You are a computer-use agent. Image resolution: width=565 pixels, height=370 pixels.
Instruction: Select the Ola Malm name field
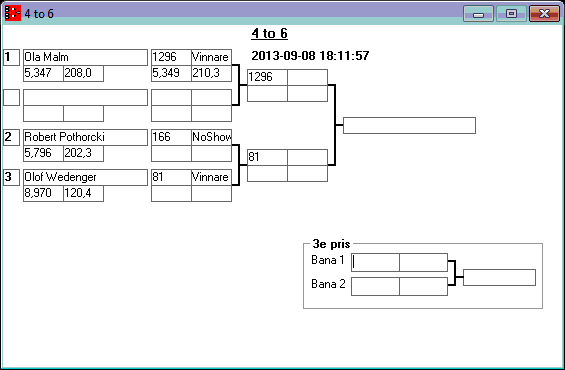click(85, 57)
